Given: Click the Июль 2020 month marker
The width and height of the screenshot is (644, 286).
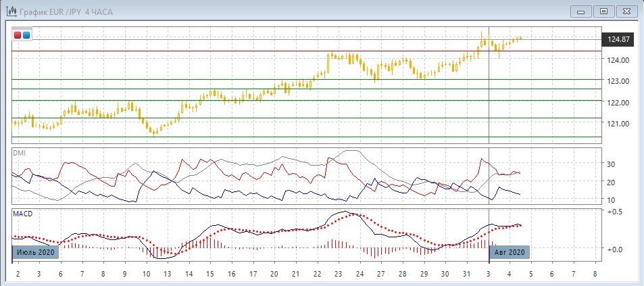Looking at the screenshot, I should [x=36, y=252].
